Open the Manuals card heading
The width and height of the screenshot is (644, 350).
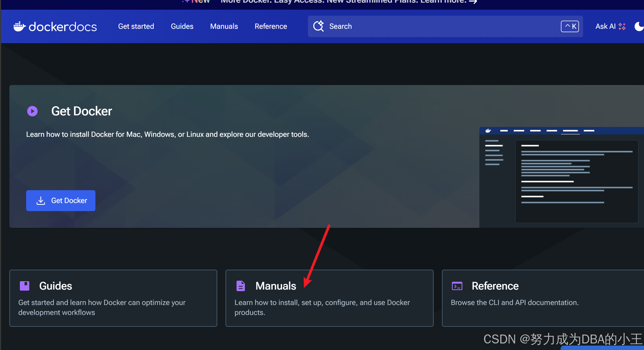pyautogui.click(x=276, y=286)
